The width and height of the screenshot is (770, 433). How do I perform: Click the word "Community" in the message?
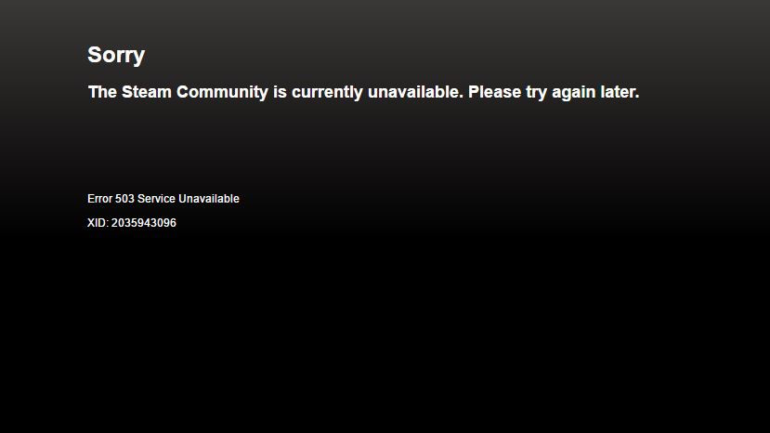[x=222, y=92]
